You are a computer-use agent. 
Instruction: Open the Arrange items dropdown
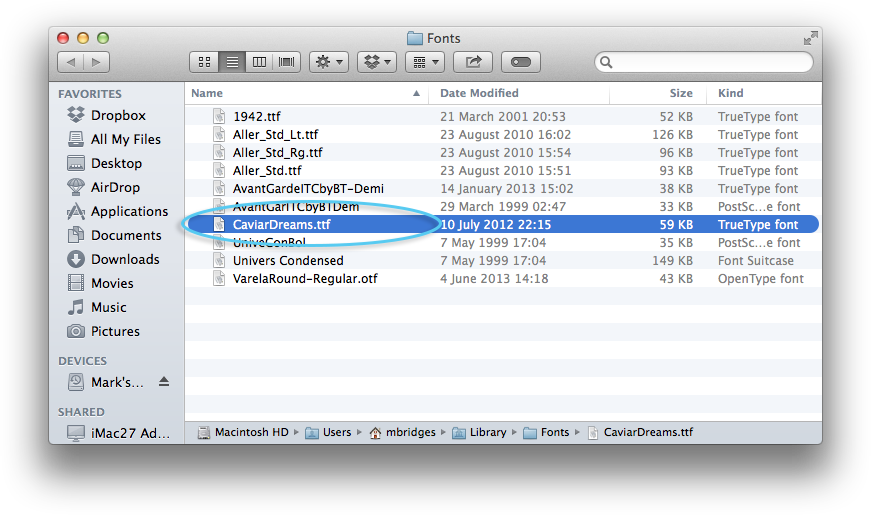[425, 62]
